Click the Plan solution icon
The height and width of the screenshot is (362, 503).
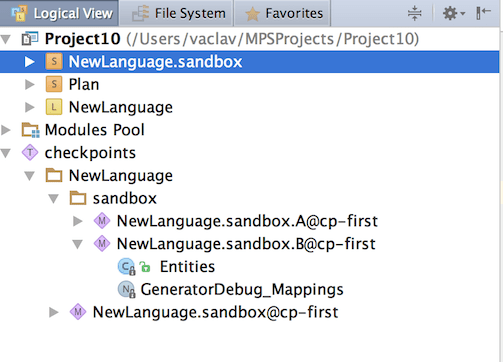coord(54,84)
